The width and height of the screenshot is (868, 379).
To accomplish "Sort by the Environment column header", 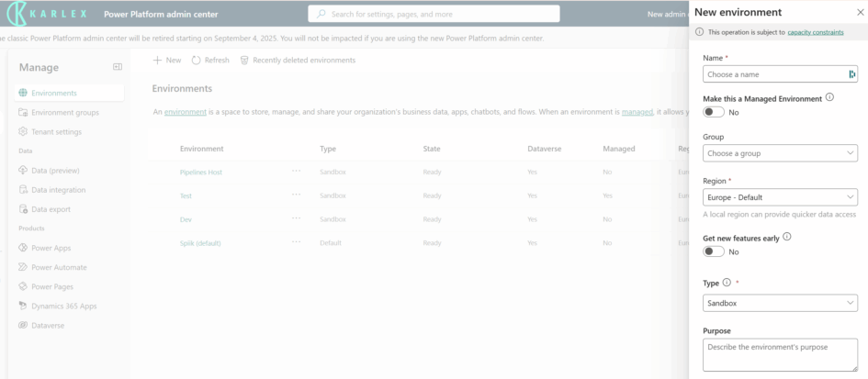I will click(201, 149).
